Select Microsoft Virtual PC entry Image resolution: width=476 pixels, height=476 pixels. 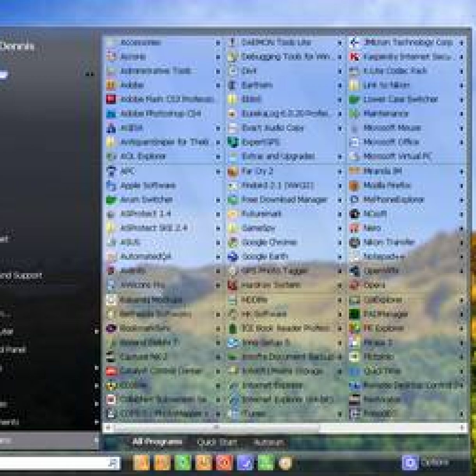(x=406, y=156)
